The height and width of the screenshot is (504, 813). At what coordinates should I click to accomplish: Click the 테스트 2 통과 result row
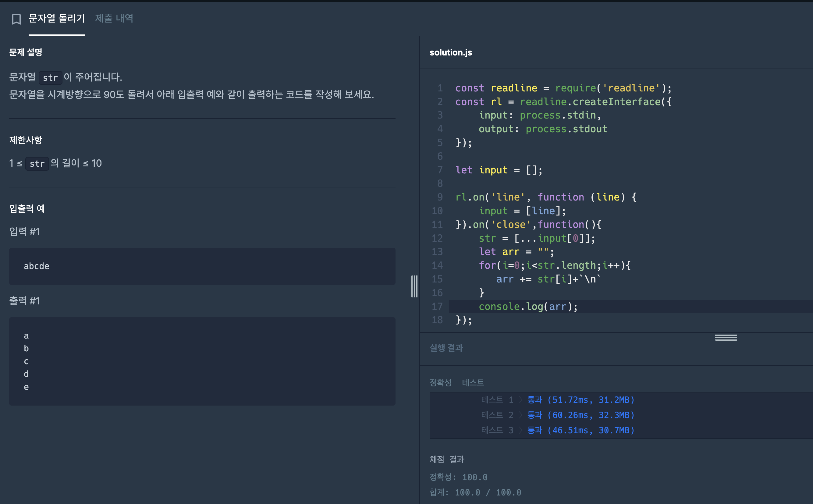point(558,415)
